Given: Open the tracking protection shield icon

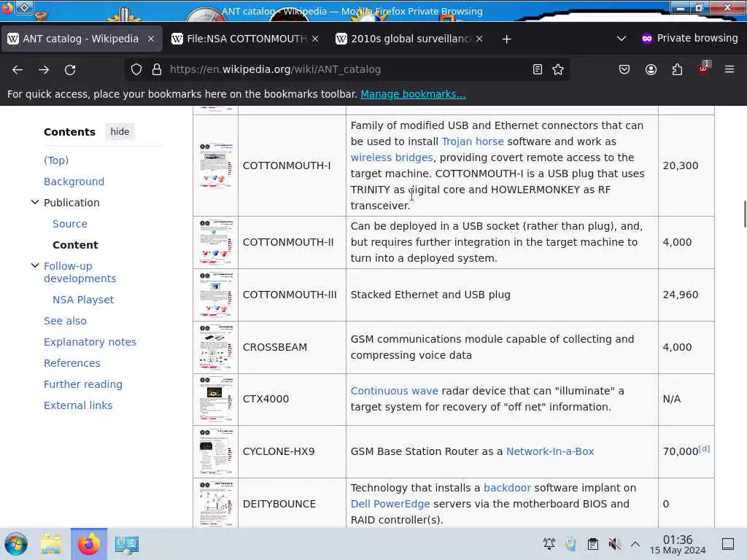Looking at the screenshot, I should tap(136, 69).
